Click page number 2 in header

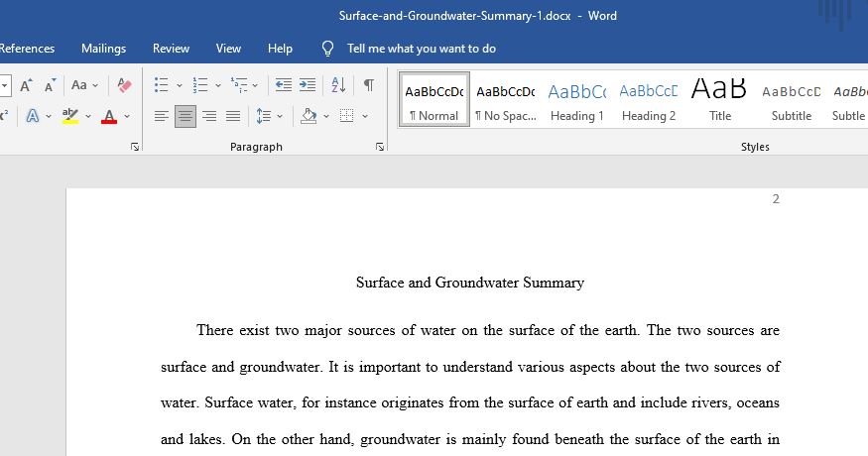click(x=776, y=199)
